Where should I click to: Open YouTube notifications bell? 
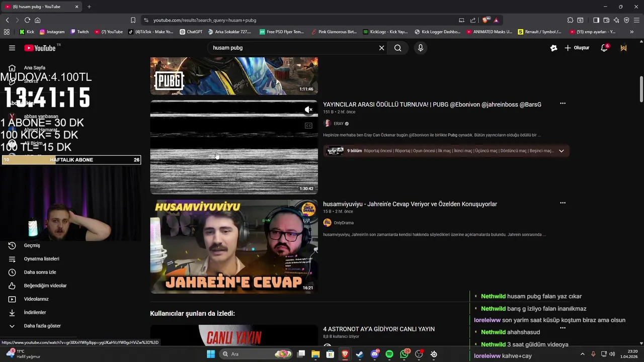604,48
